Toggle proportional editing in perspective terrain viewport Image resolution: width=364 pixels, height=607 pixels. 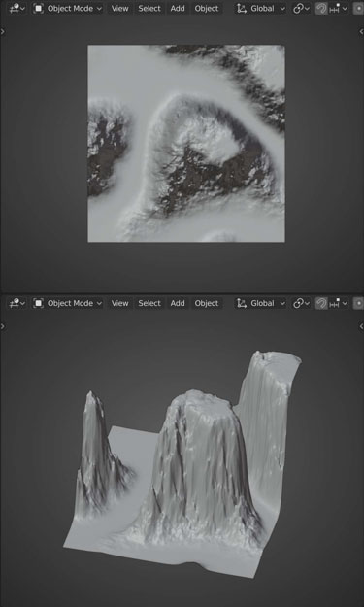[358, 303]
